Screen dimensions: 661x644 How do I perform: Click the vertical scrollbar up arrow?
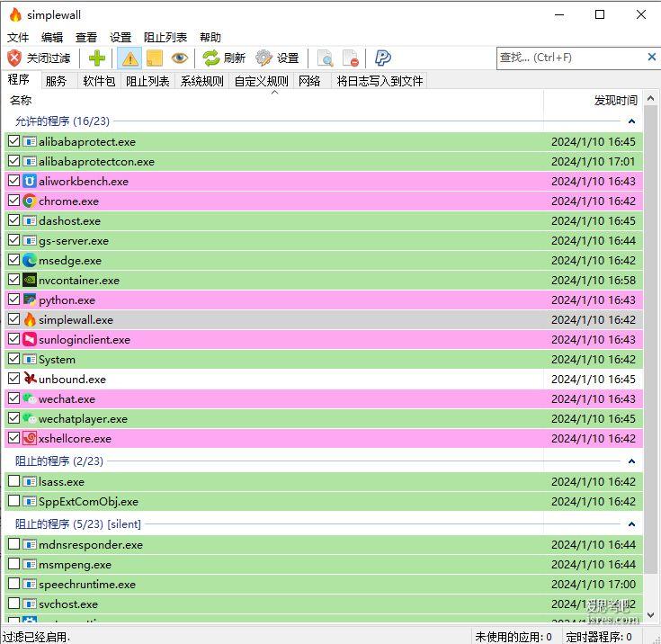tap(650, 98)
